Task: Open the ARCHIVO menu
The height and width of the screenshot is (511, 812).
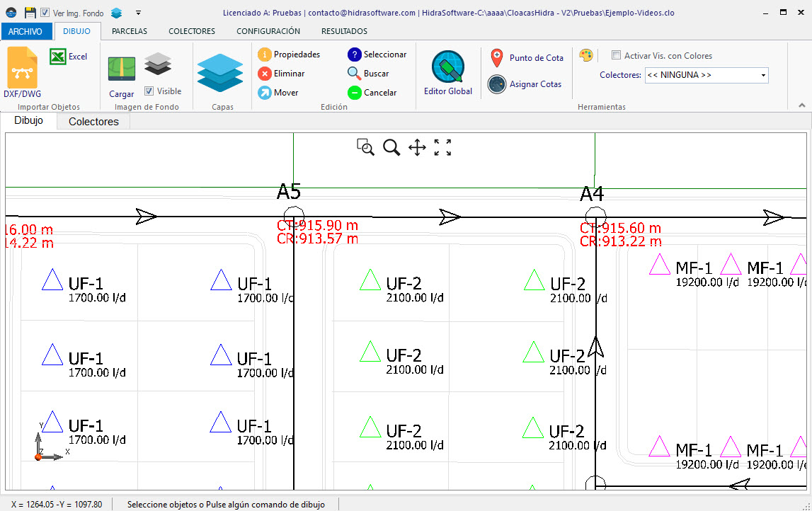Action: tap(25, 32)
